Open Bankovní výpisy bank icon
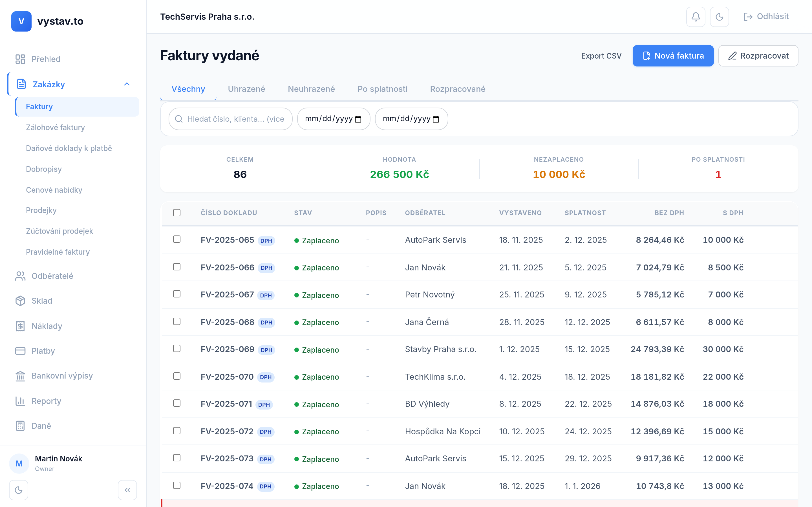This screenshot has height=507, width=812. (x=20, y=376)
